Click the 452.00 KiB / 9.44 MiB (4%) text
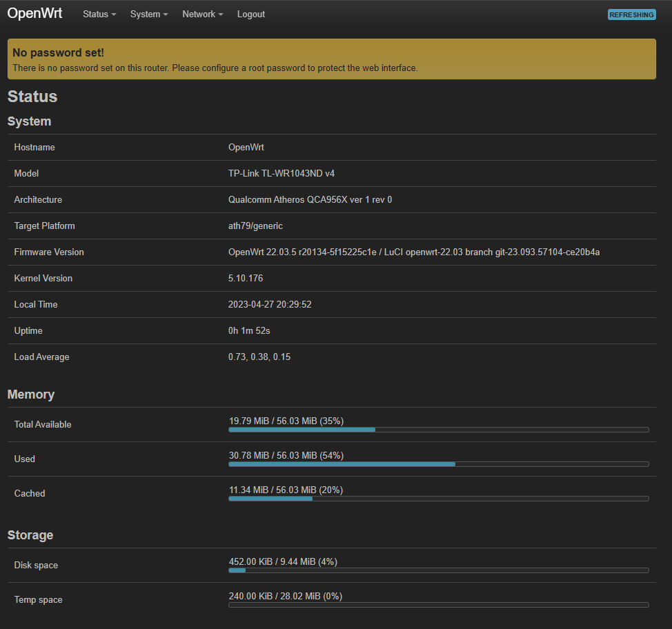Image resolution: width=672 pixels, height=629 pixels. coord(283,561)
